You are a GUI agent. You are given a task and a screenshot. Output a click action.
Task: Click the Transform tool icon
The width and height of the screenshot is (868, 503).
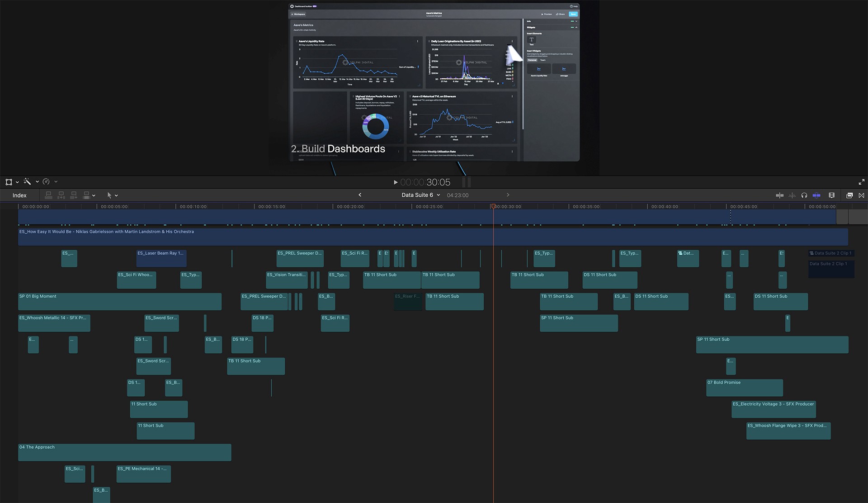9,182
